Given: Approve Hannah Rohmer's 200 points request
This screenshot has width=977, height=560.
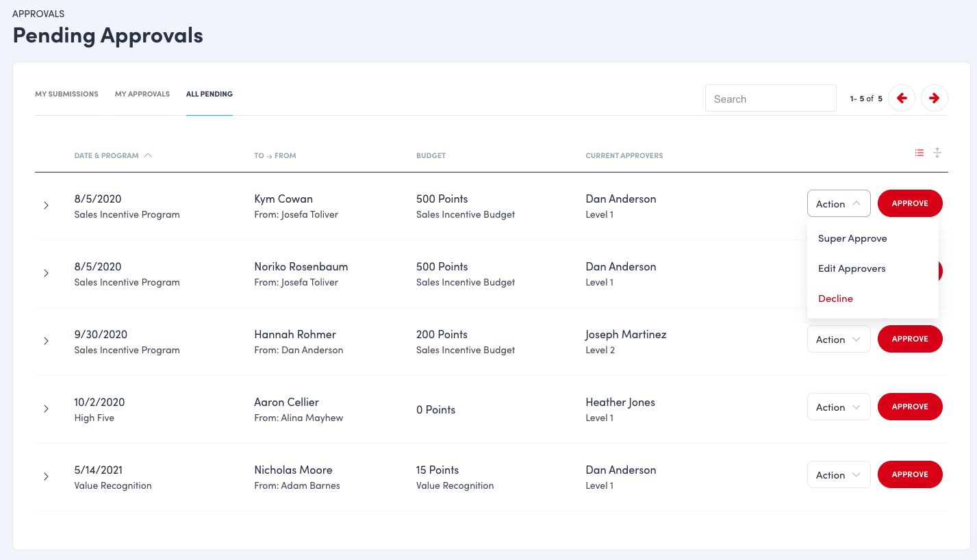Looking at the screenshot, I should pyautogui.click(x=910, y=339).
